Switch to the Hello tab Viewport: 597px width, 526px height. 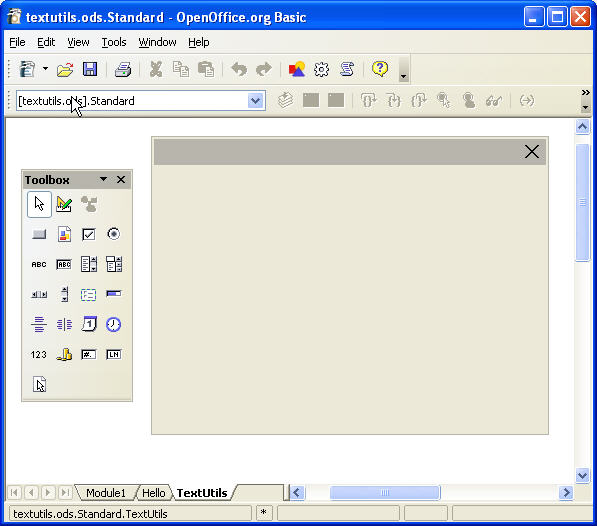point(154,493)
